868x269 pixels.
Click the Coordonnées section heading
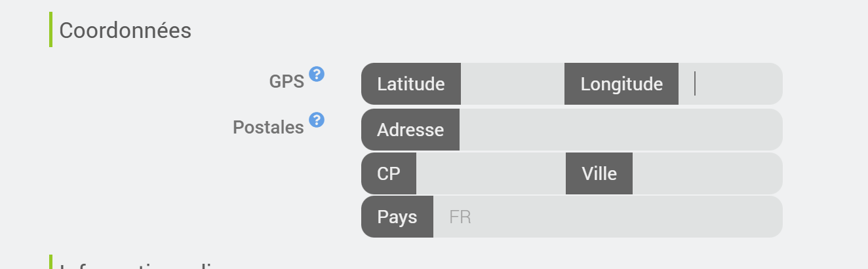125,31
